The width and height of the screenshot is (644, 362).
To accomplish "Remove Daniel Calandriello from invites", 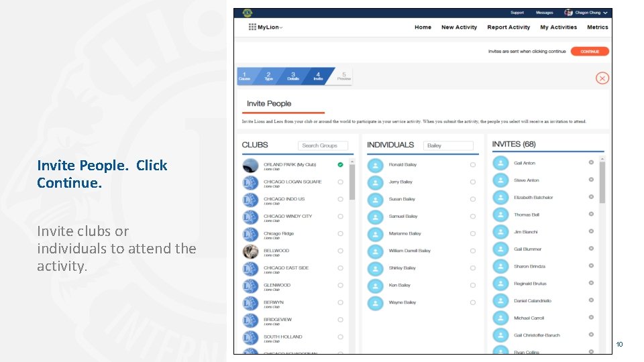I will click(x=591, y=300).
